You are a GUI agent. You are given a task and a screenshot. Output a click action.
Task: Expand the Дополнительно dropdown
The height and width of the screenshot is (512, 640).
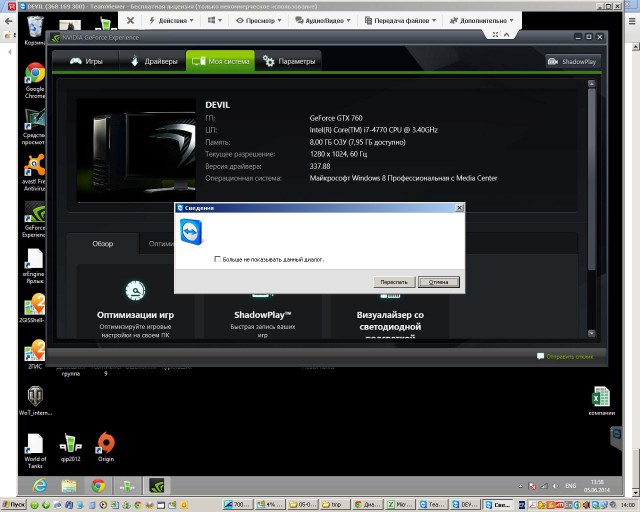click(482, 20)
